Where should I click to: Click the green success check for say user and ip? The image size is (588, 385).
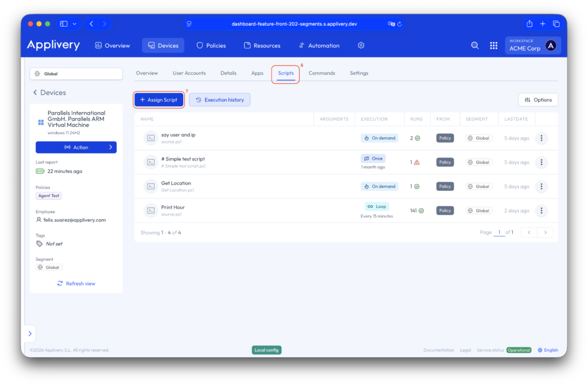pos(419,138)
